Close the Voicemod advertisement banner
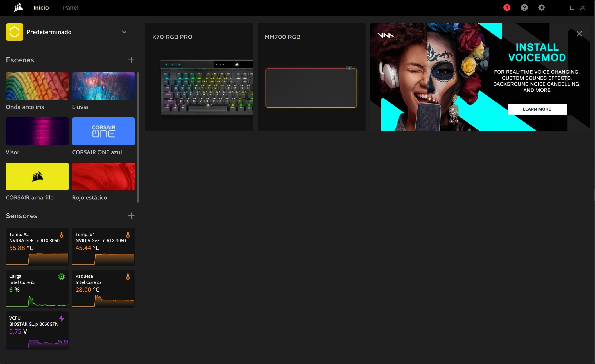 (x=579, y=34)
